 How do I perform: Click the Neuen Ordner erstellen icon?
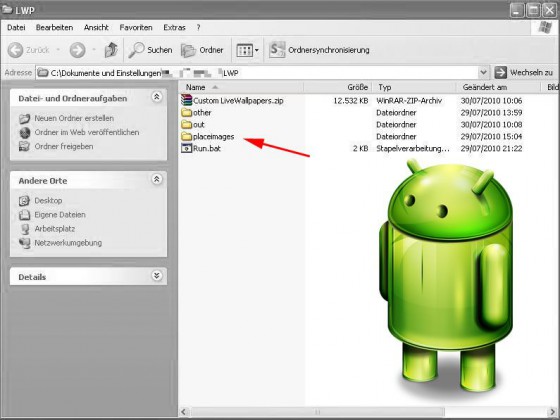pos(24,119)
